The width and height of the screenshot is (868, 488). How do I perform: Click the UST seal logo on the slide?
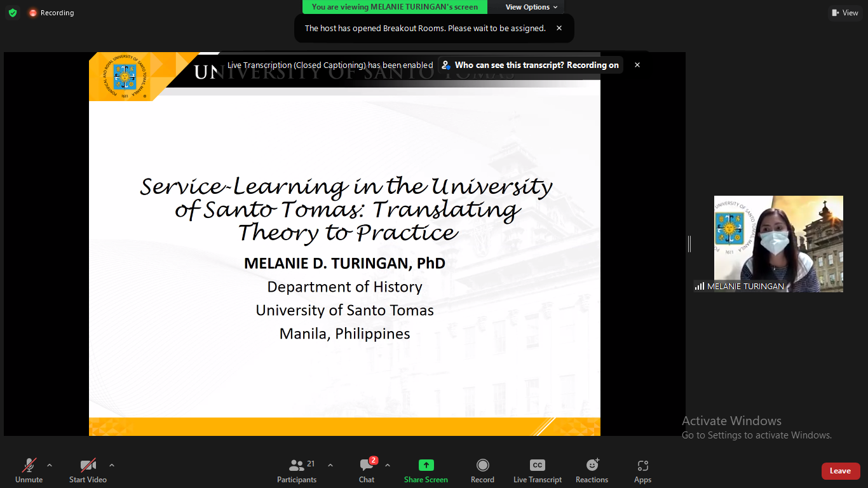125,76
